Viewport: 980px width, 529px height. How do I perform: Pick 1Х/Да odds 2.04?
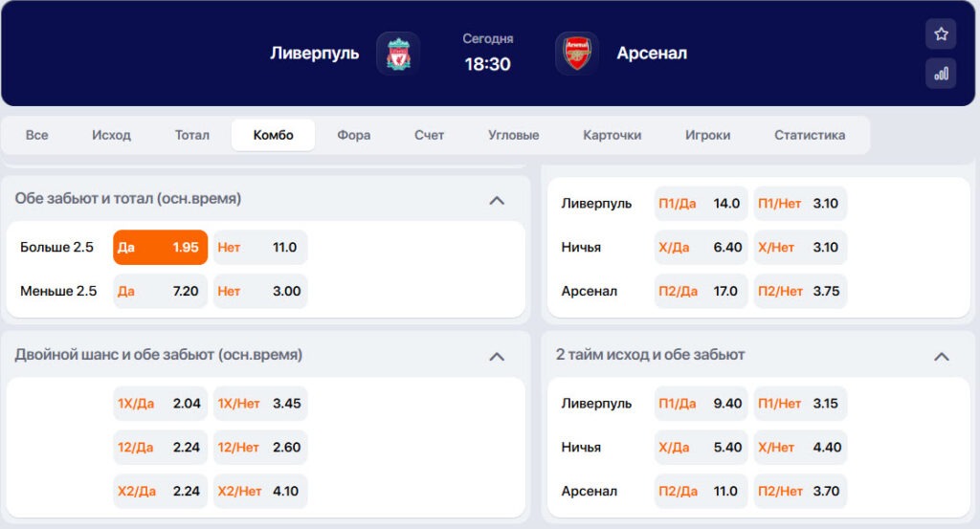[160, 404]
